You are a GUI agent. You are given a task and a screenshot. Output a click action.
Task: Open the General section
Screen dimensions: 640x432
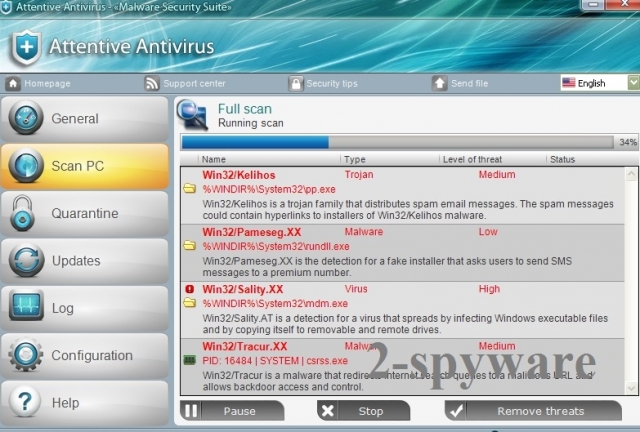pos(84,119)
